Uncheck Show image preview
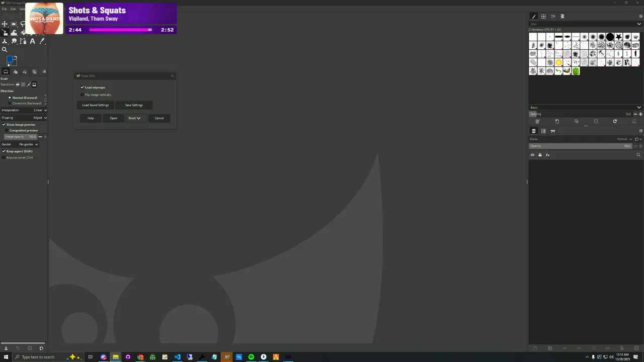Image resolution: width=644 pixels, height=362 pixels. pos(4,125)
